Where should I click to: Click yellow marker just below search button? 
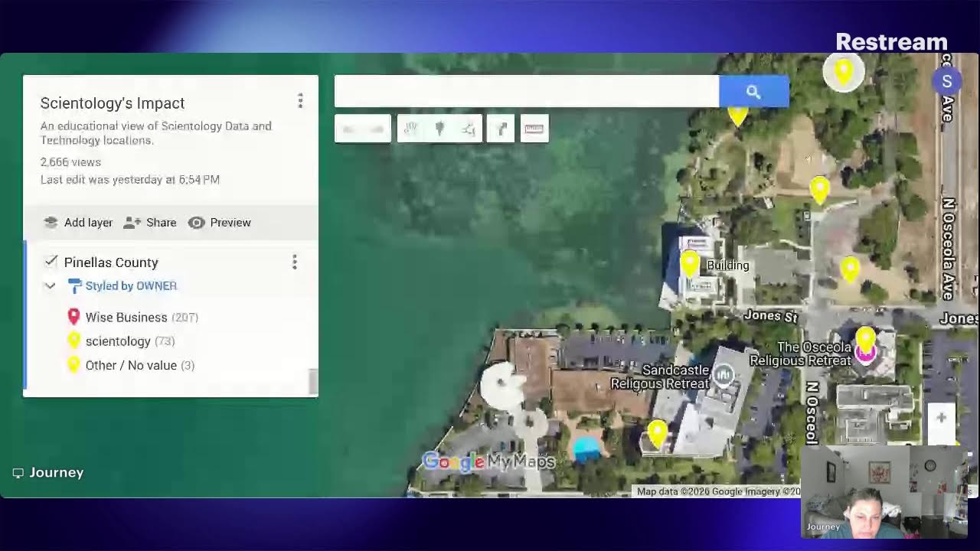[x=737, y=116]
